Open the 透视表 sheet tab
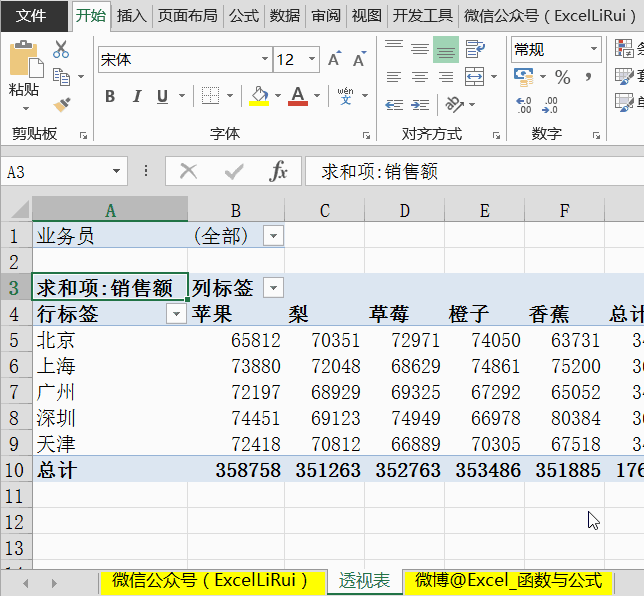Screen dimensions: 644x596 365,581
